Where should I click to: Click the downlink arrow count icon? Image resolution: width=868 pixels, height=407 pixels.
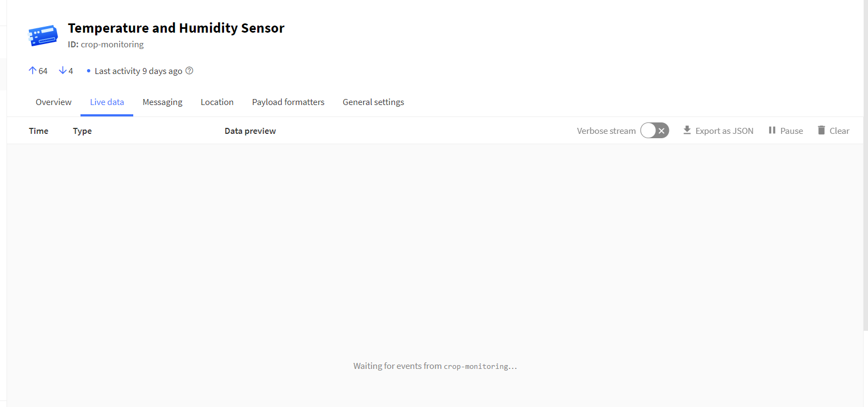click(x=63, y=71)
